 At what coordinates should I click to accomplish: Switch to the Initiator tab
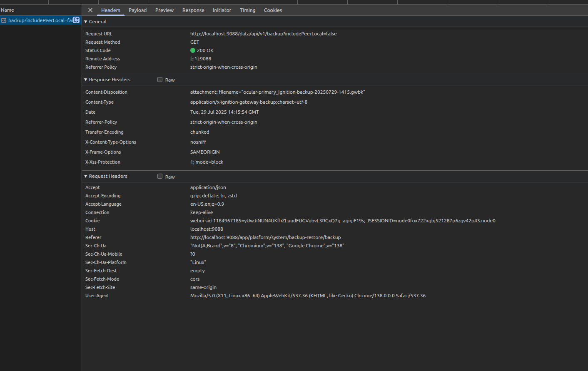click(222, 10)
